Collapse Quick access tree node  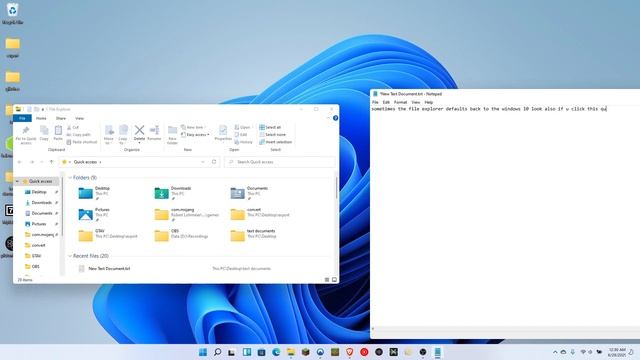[17, 181]
